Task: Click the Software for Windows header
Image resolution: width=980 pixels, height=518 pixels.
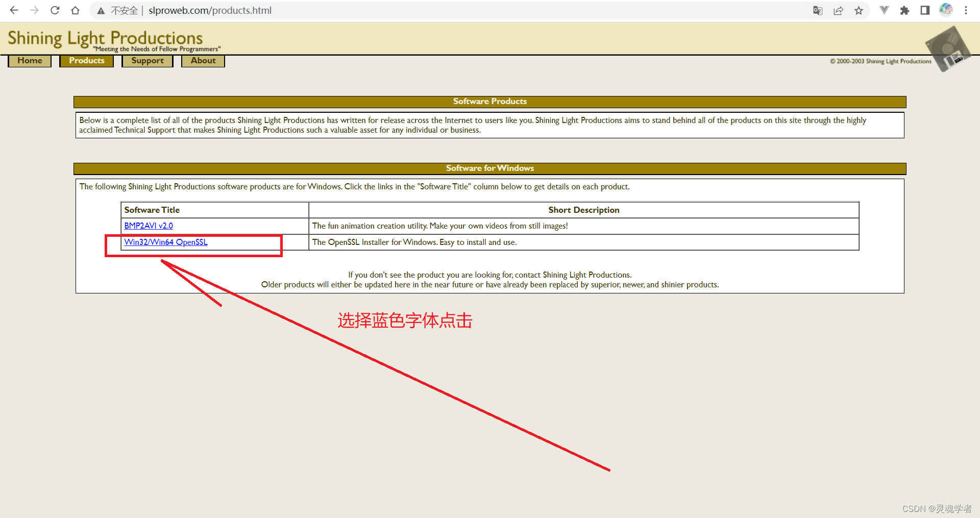Action: pyautogui.click(x=490, y=168)
